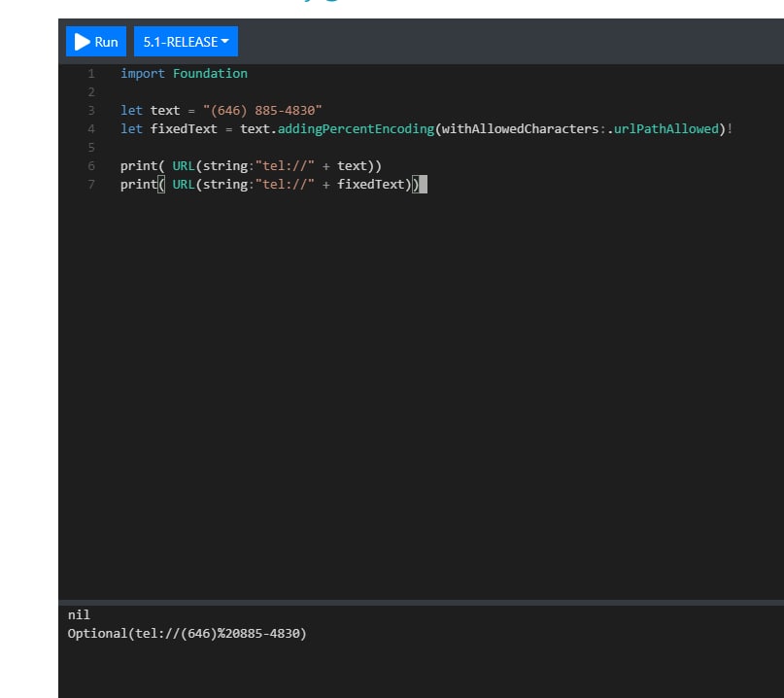
Task: Click line number 7 in gutter
Action: pyautogui.click(x=91, y=185)
